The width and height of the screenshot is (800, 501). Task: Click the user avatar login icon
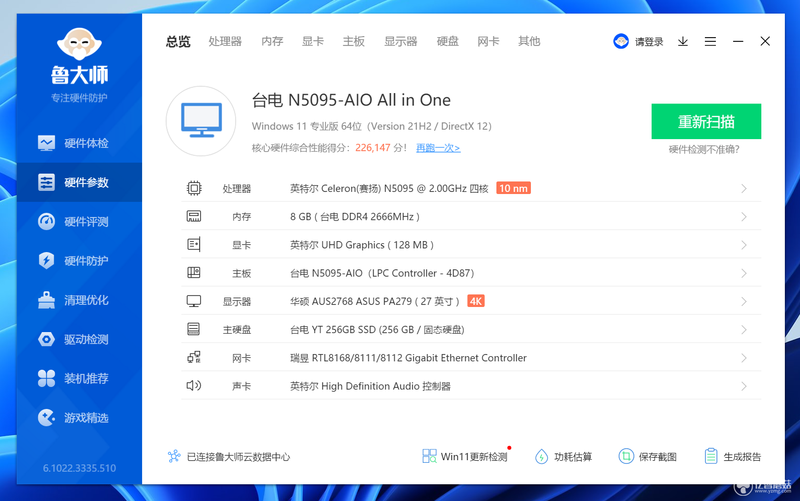[x=621, y=41]
